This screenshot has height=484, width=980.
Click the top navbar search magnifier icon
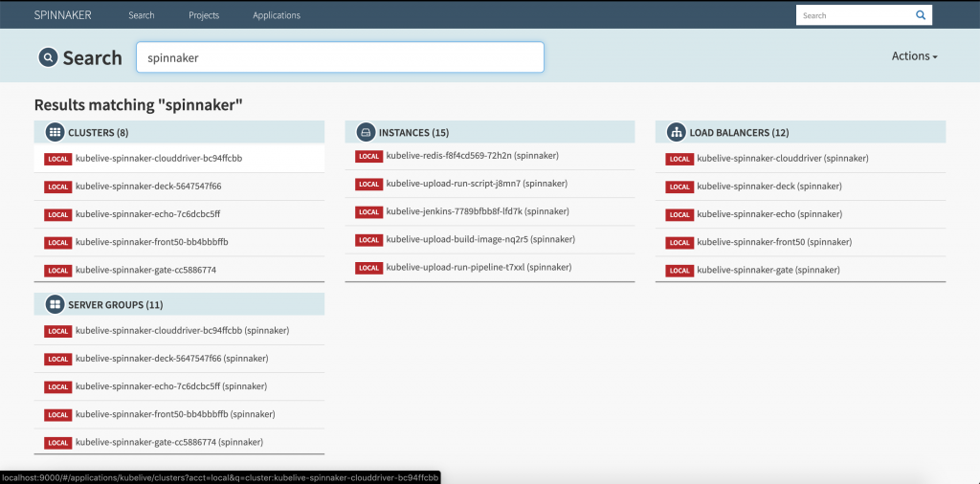point(920,15)
